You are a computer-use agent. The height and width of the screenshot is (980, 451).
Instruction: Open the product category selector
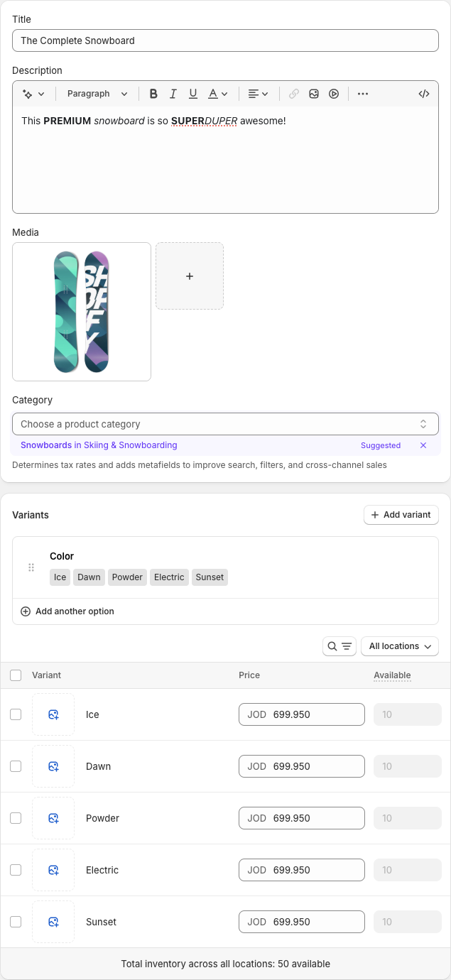(x=225, y=424)
